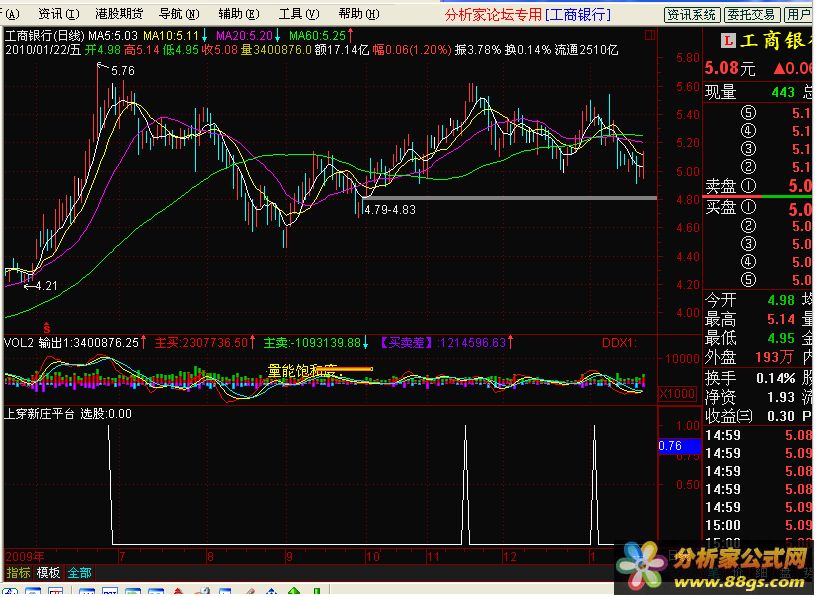Click the MA10:5.11 indicator label
Image resolution: width=816 pixels, height=597 pixels.
(171, 36)
